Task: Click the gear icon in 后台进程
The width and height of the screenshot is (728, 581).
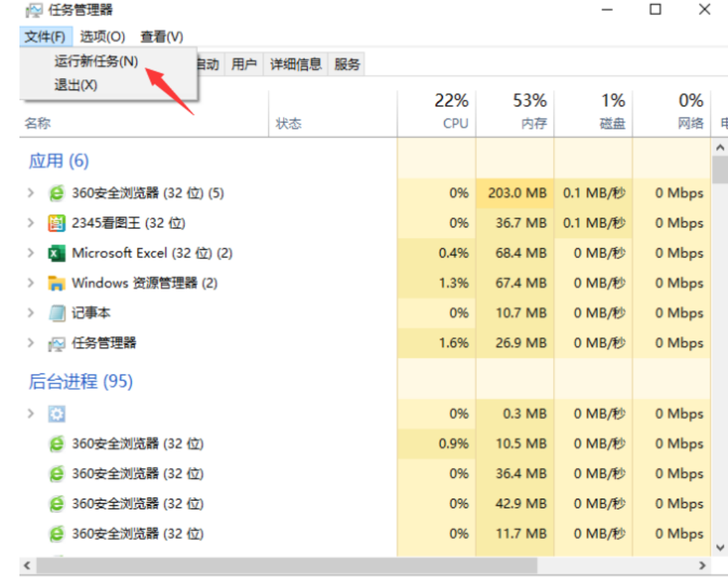Action: (56, 414)
